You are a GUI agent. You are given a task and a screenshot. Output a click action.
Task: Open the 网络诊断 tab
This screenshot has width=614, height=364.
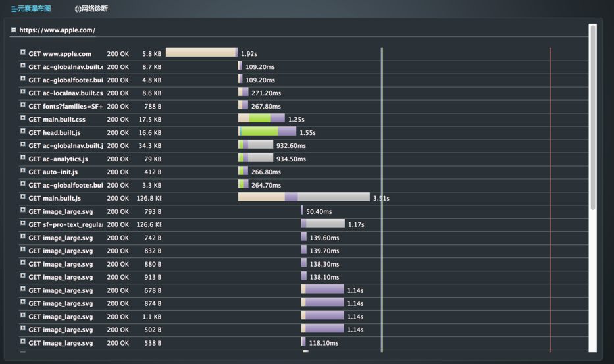(x=91, y=9)
